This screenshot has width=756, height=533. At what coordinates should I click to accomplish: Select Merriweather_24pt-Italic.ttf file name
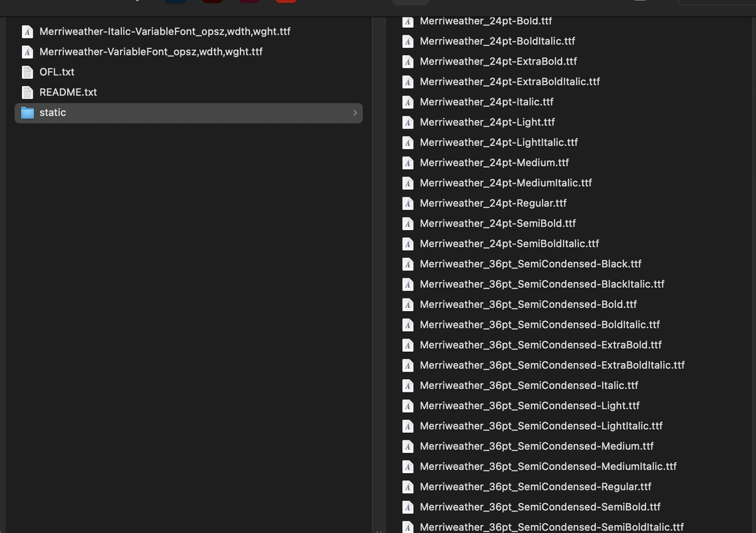[487, 102]
